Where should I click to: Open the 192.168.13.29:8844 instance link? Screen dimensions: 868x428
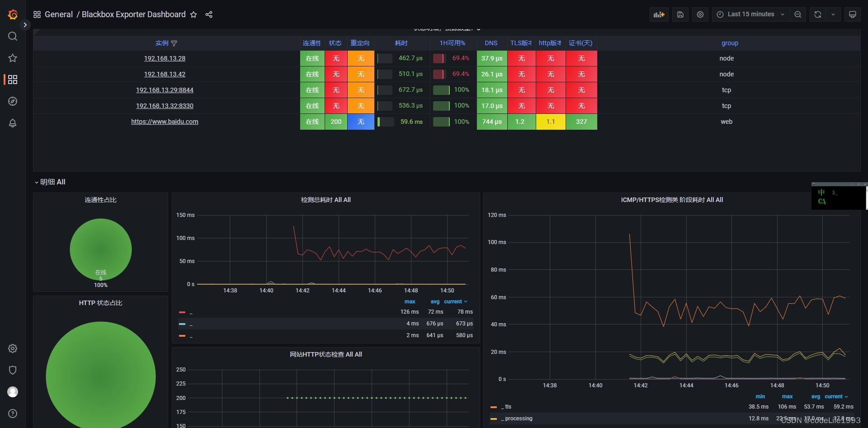coord(165,90)
